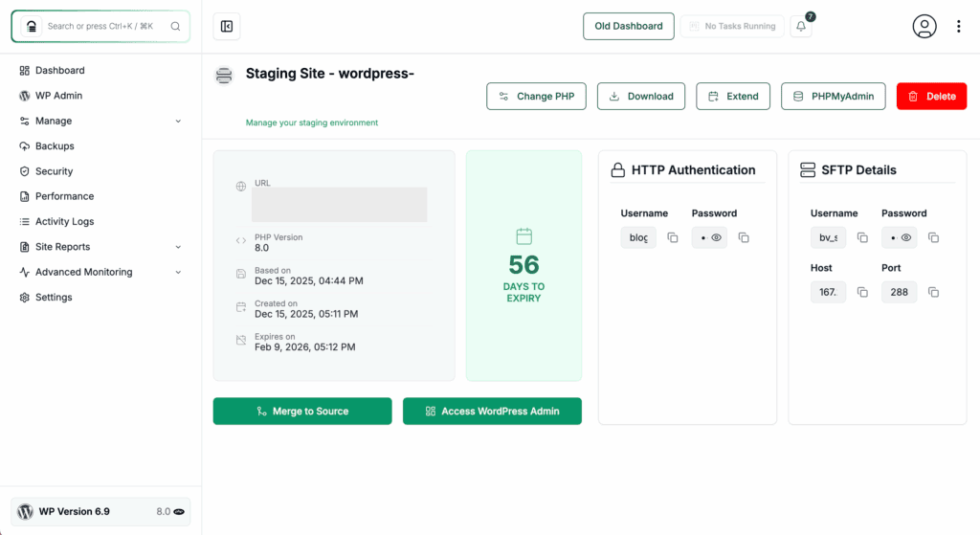Viewport: 980px width, 535px height.
Task: Click Merge to Source button
Action: 302,412
